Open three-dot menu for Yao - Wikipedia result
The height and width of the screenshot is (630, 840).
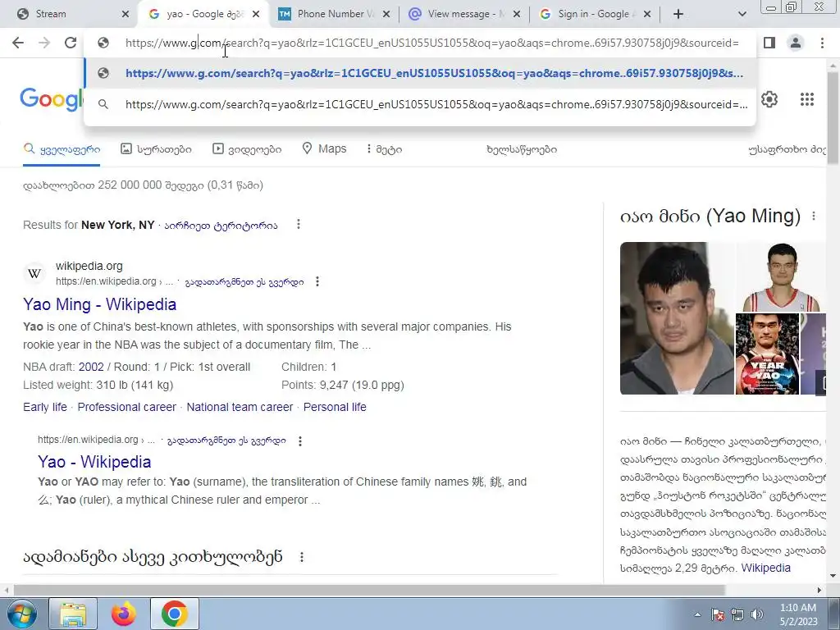tap(300, 441)
